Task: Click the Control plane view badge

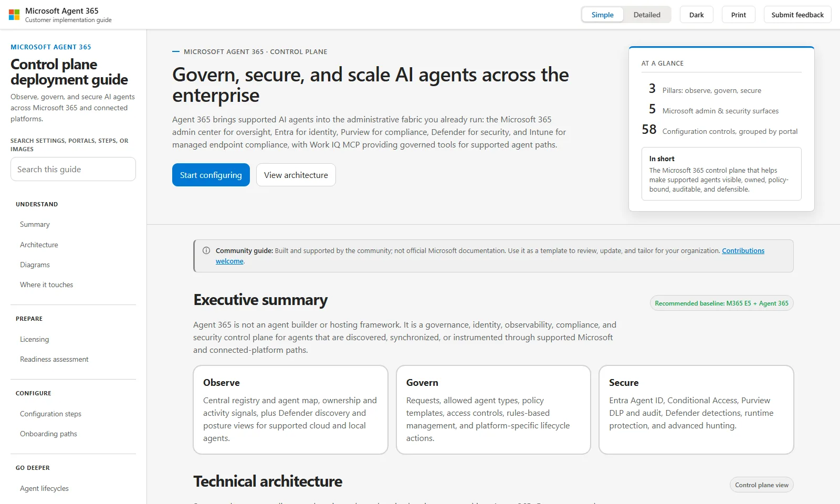Action: [x=761, y=485]
